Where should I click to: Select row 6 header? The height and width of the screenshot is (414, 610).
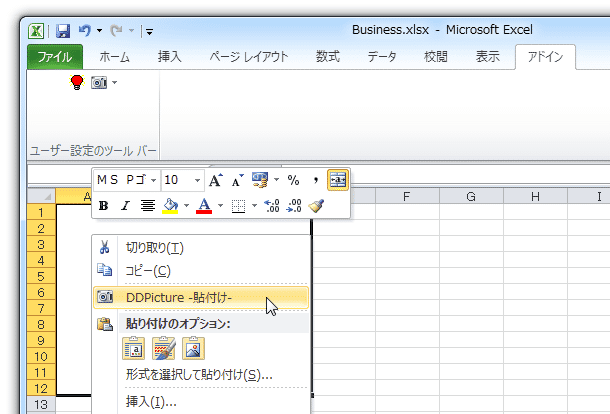[41, 292]
